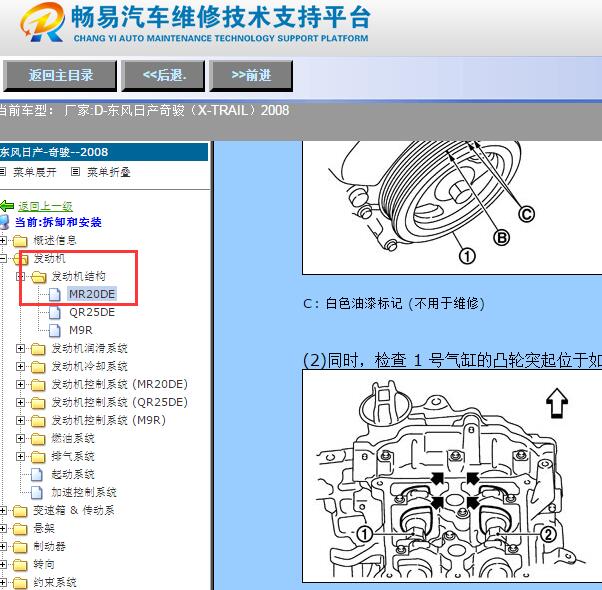Expand the 发动机结构 node
602x590 pixels.
[20, 276]
